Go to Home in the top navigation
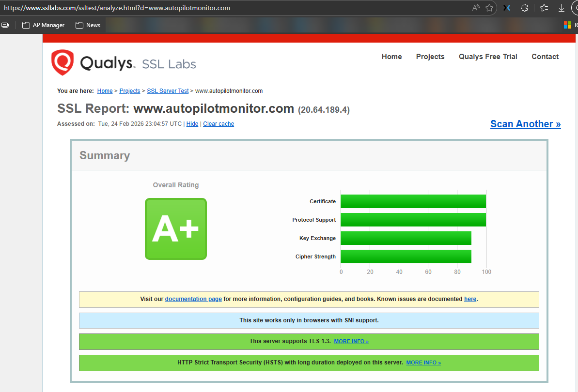This screenshot has width=578, height=392. (391, 56)
